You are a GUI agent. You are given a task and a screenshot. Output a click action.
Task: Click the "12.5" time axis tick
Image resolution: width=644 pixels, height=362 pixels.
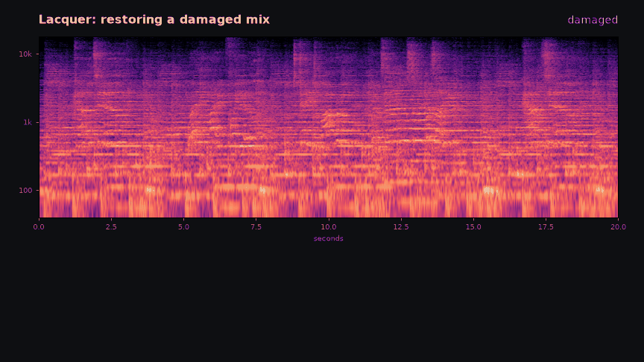401,227
